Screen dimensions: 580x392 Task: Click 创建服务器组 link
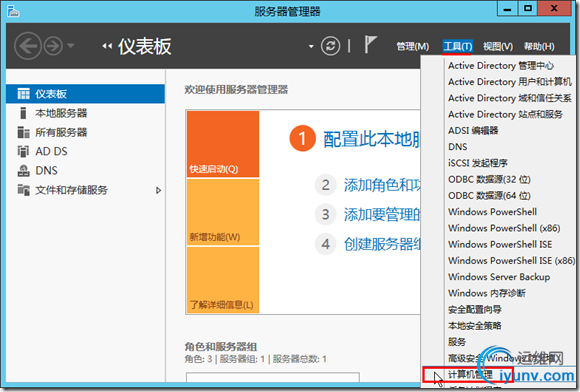click(x=382, y=244)
